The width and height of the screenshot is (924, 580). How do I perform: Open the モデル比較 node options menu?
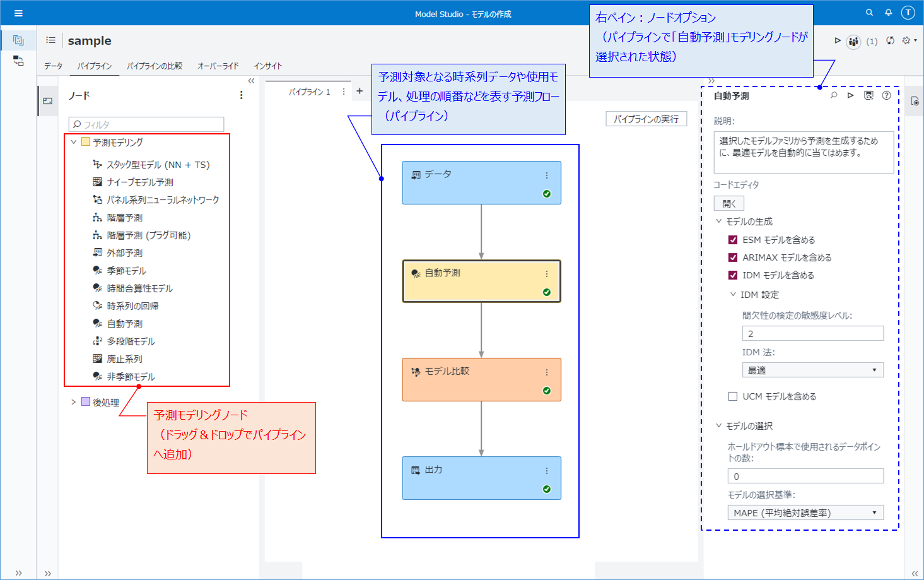pyautogui.click(x=546, y=372)
